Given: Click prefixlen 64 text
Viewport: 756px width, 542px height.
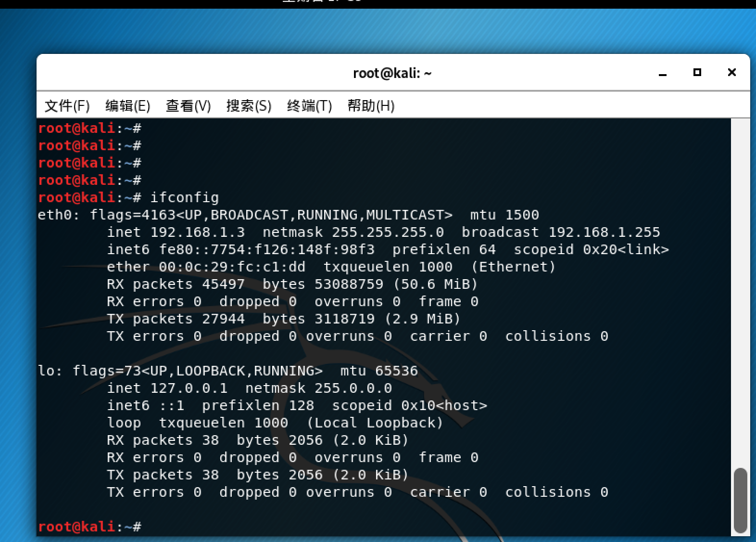Looking at the screenshot, I should pos(444,249).
